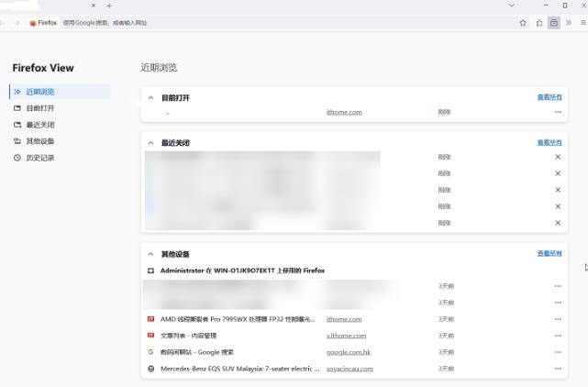The image size is (588, 387).
Task: Bookmark this page with the star icon
Action: click(x=523, y=23)
